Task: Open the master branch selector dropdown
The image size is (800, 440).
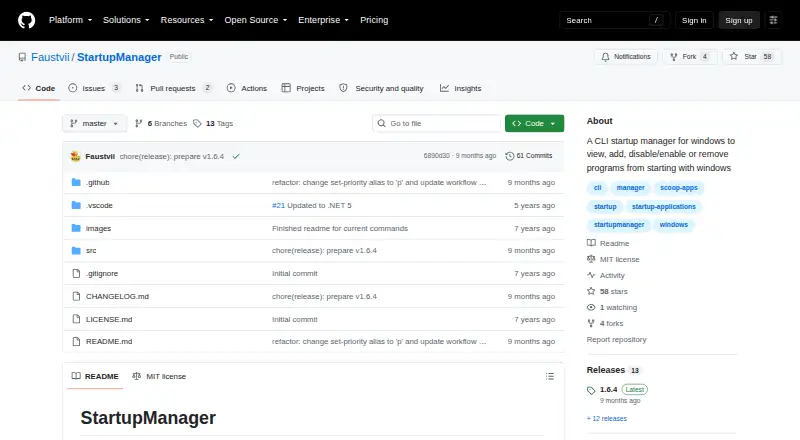Action: click(x=94, y=124)
